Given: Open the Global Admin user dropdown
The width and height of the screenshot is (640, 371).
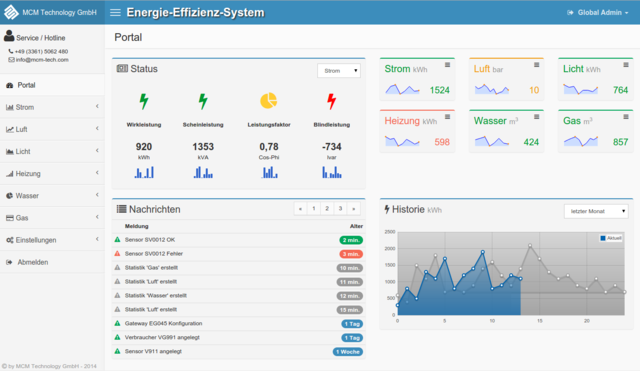Looking at the screenshot, I should tap(598, 13).
